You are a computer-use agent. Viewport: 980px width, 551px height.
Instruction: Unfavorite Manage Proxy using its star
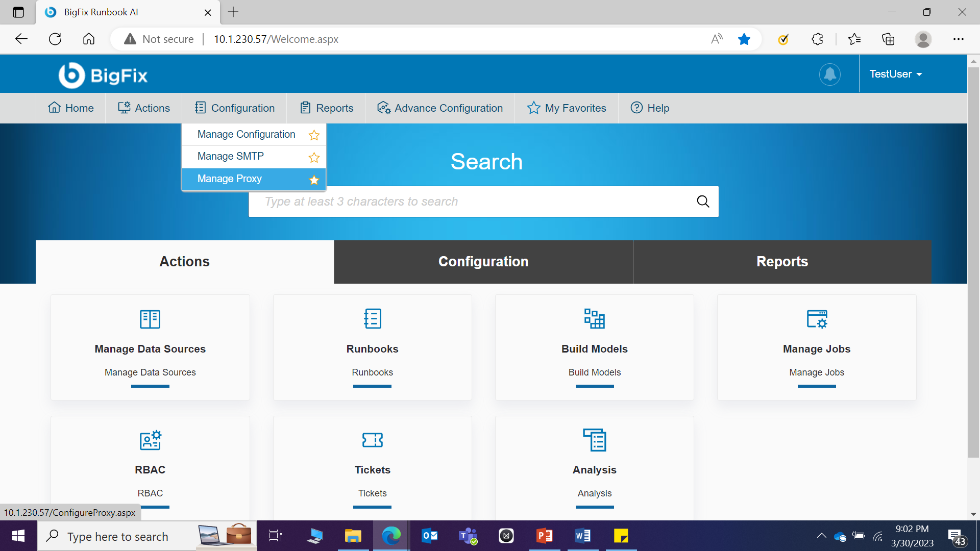(x=314, y=180)
